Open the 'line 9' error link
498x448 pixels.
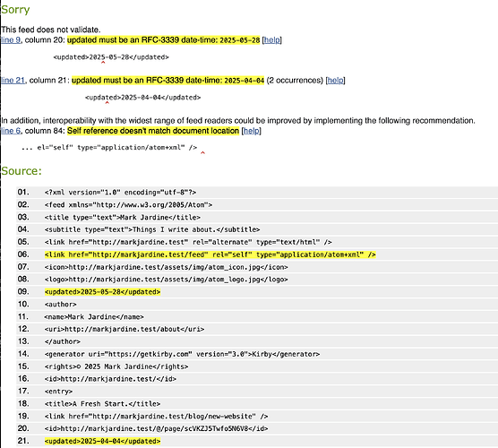click(x=11, y=40)
